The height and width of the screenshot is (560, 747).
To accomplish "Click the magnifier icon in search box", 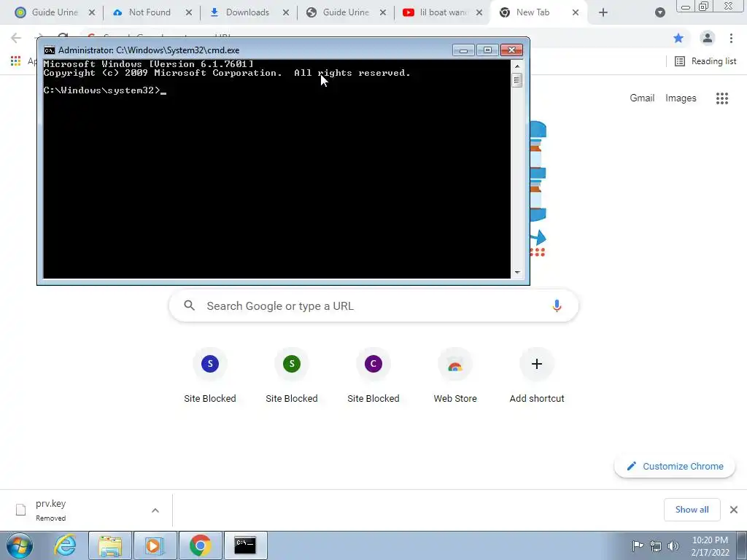I will pyautogui.click(x=190, y=306).
